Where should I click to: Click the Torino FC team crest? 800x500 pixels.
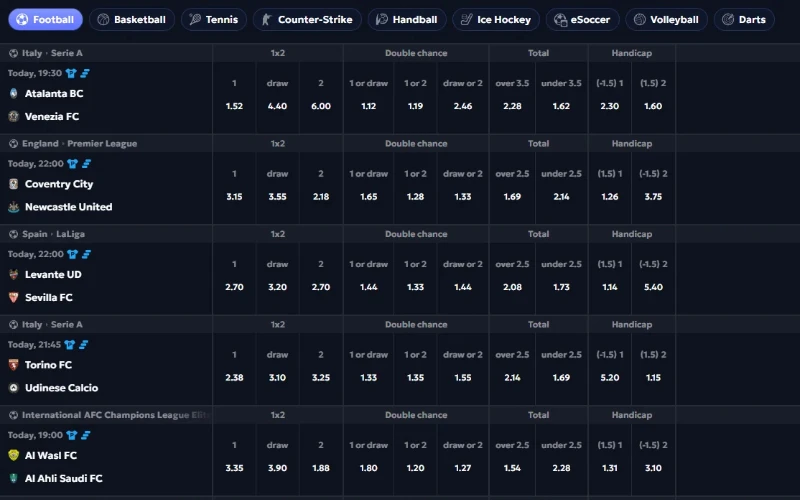click(x=14, y=365)
